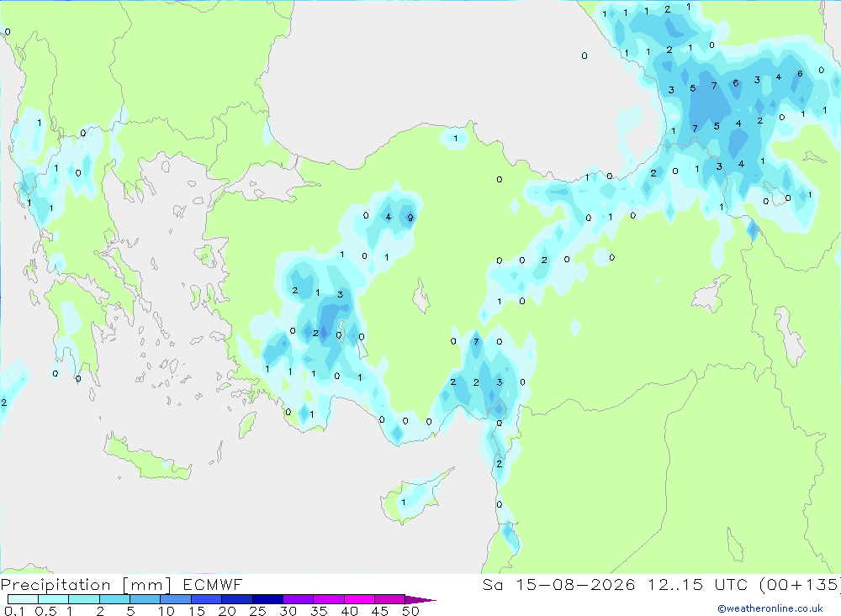The height and width of the screenshot is (616, 841).
Task: Click the "ECMWF" model label
Action: click(x=213, y=584)
